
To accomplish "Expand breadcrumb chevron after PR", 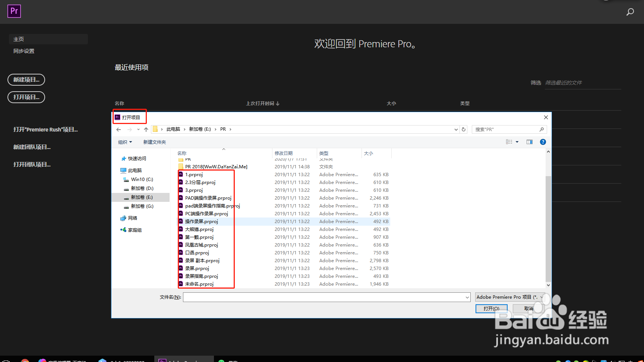I will tap(230, 130).
